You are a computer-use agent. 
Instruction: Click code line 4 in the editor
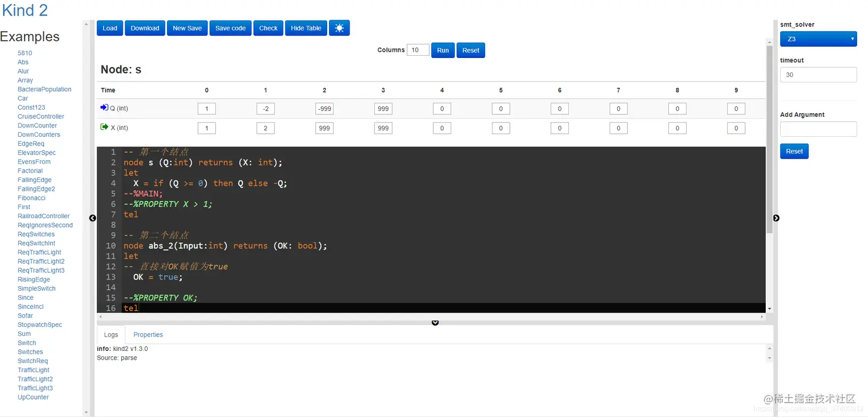[210, 183]
